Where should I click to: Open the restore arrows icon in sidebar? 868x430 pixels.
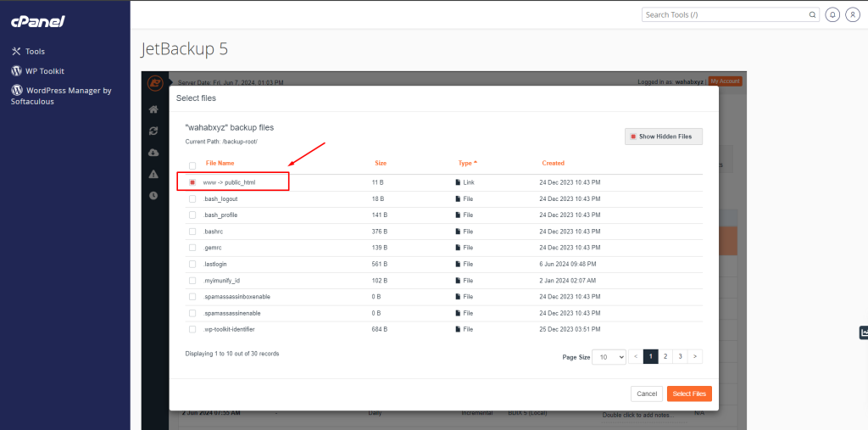tap(153, 131)
